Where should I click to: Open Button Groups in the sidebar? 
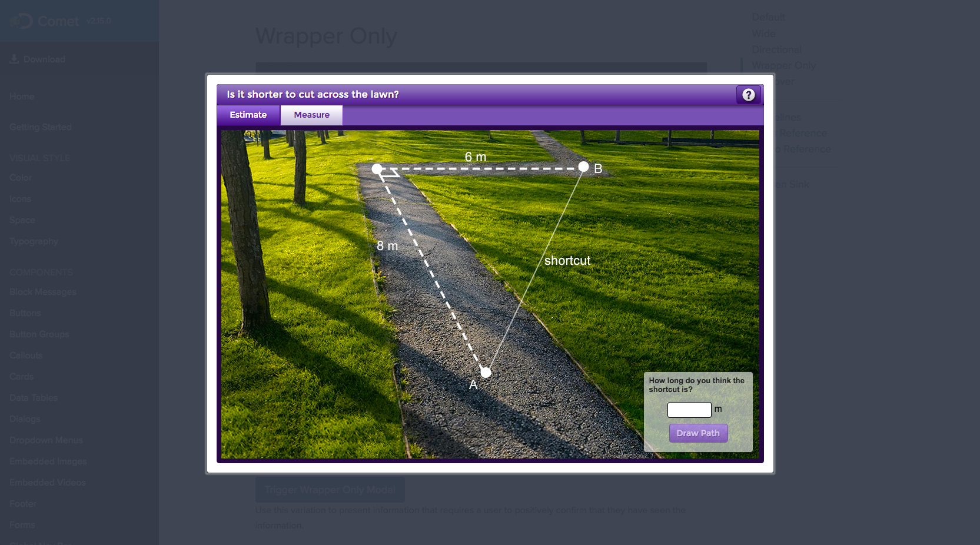tap(39, 334)
